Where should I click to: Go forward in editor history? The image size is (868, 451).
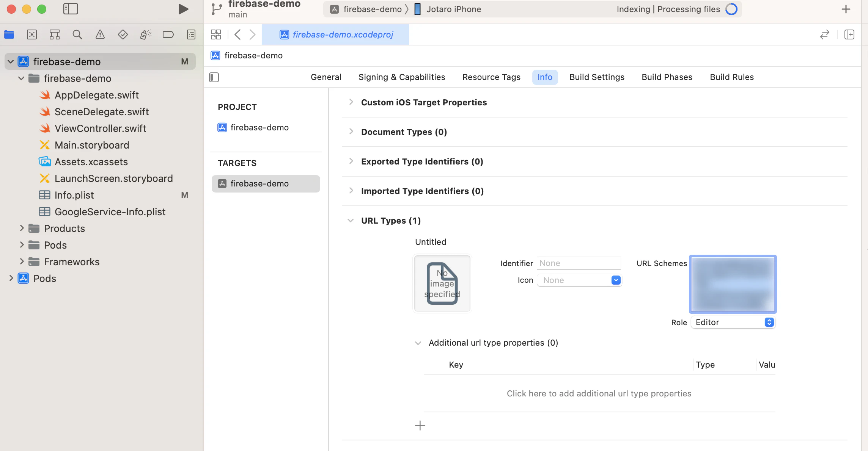coord(252,34)
